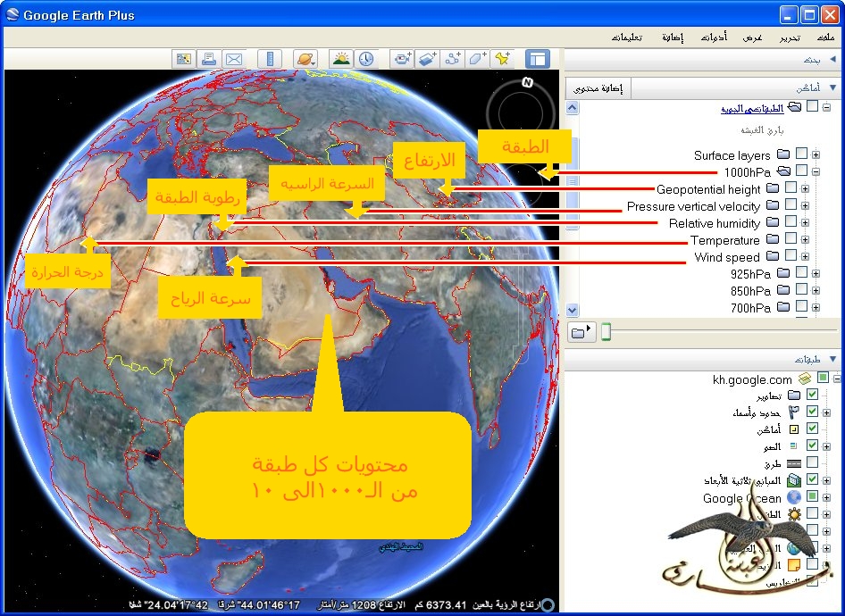Image resolution: width=845 pixels, height=616 pixels.
Task: Open view in Google Maps icon
Action: [184, 59]
